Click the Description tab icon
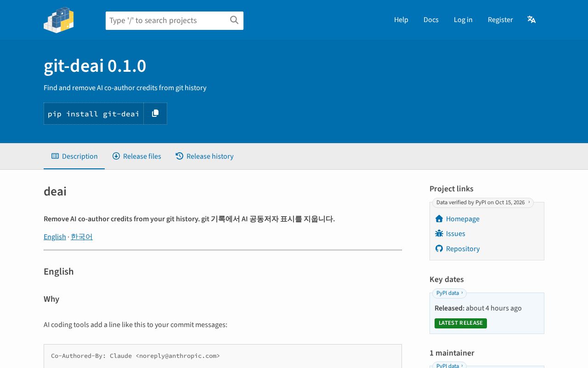588x368 pixels. tap(55, 156)
